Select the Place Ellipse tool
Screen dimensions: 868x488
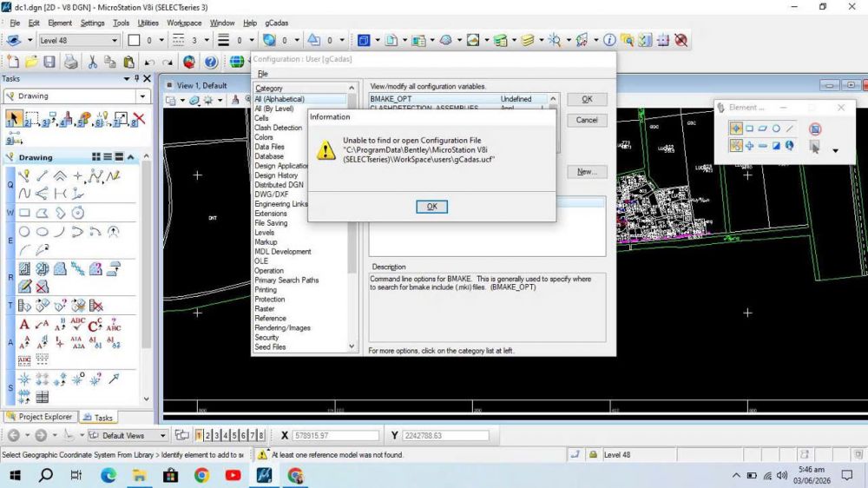[x=42, y=232]
